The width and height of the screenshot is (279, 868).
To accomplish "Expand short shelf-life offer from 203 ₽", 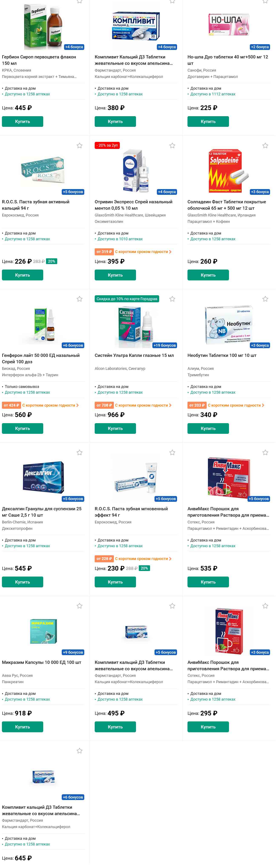I will (226, 405).
